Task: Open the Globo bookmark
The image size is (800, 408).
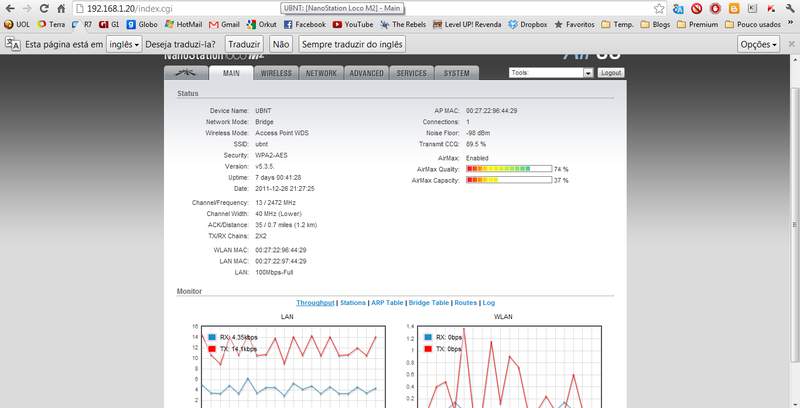Action: coord(142,24)
